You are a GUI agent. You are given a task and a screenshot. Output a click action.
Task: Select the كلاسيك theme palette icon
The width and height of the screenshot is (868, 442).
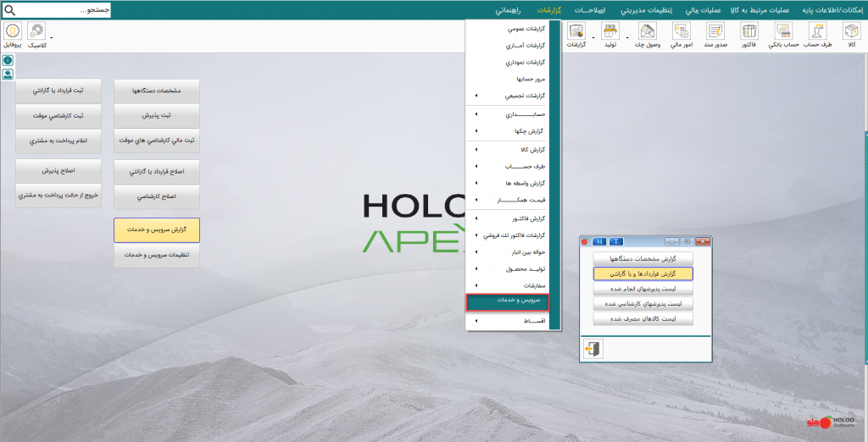pyautogui.click(x=36, y=31)
